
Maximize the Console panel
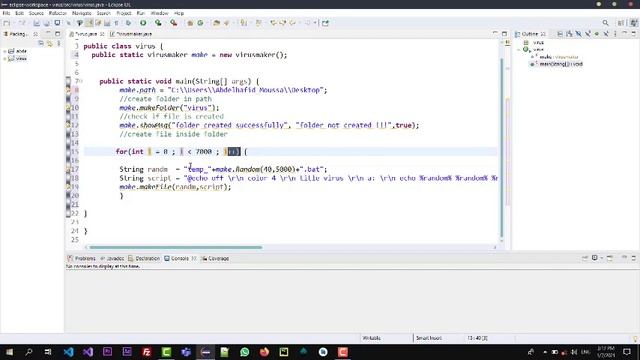(x=633, y=258)
